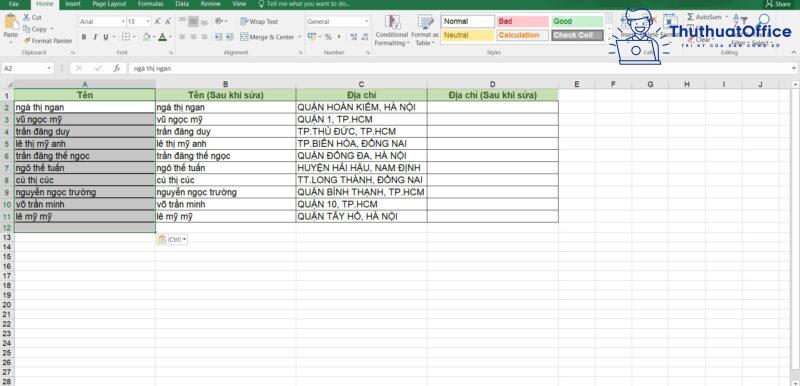Click Decrease Indent icon

click(218, 37)
